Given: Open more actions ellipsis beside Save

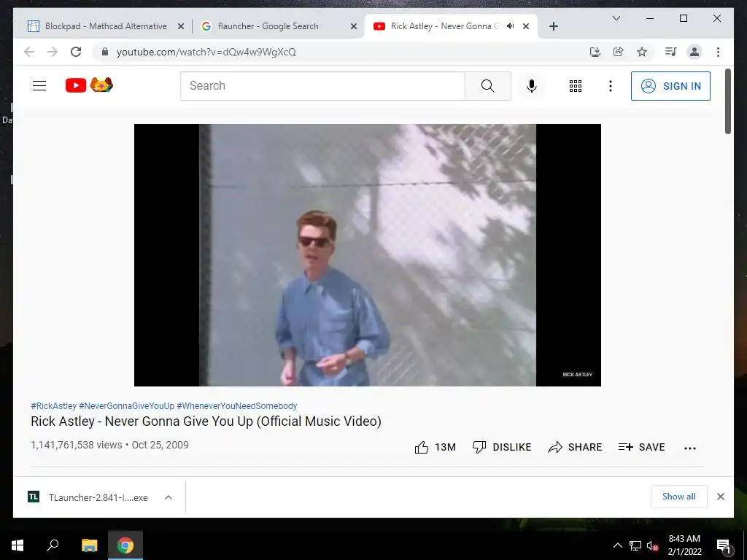Looking at the screenshot, I should pos(690,448).
